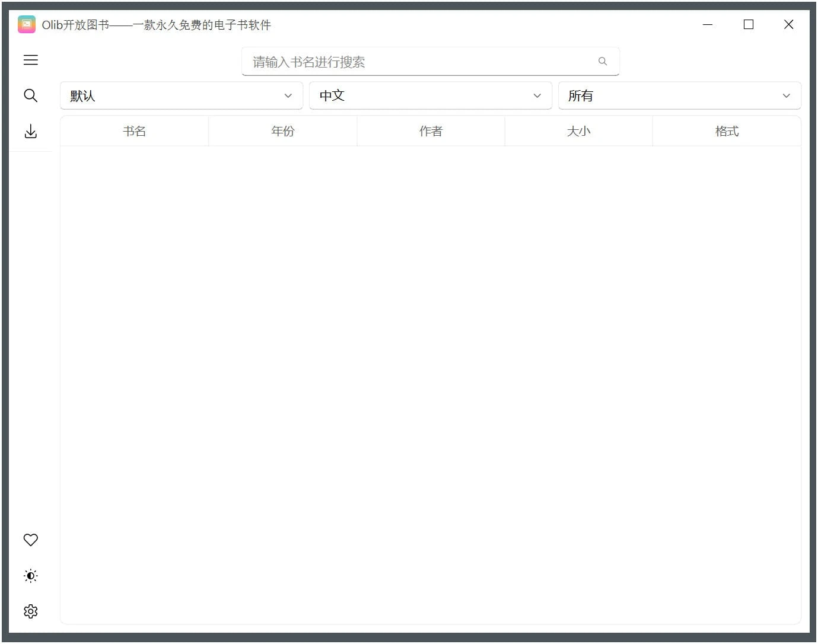Open the 中文 language dropdown
Image resolution: width=818 pixels, height=644 pixels.
pyautogui.click(x=431, y=95)
